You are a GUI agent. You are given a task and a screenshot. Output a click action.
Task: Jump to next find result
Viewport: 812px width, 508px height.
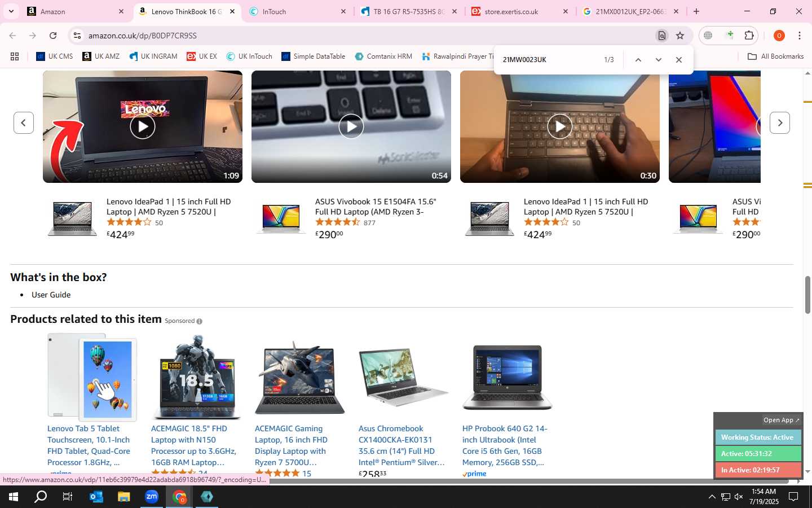pyautogui.click(x=658, y=60)
